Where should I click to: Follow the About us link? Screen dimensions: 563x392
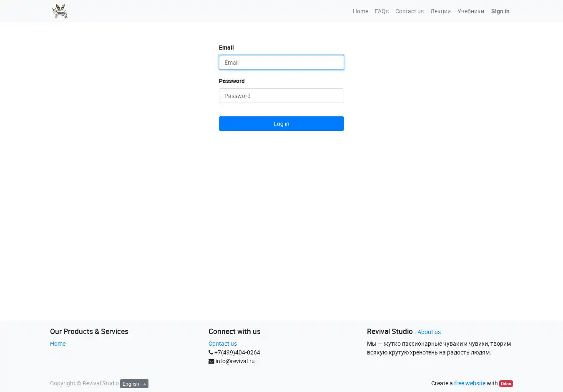click(x=429, y=332)
